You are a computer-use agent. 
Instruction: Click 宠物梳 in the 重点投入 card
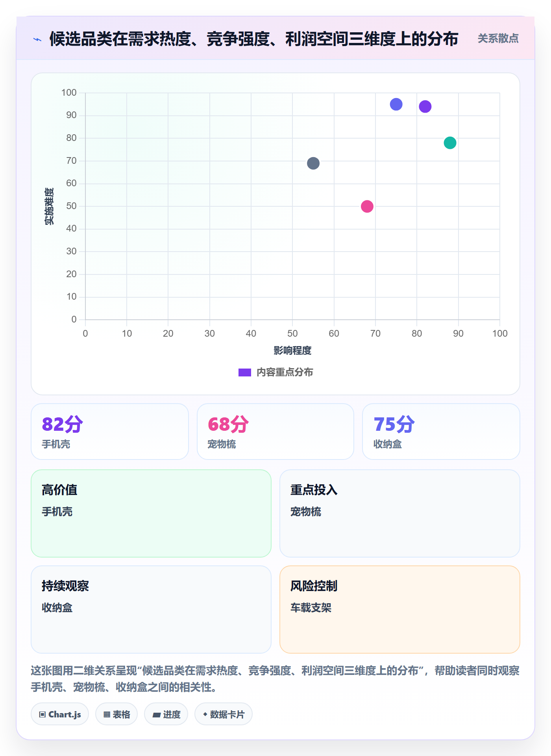tap(306, 511)
